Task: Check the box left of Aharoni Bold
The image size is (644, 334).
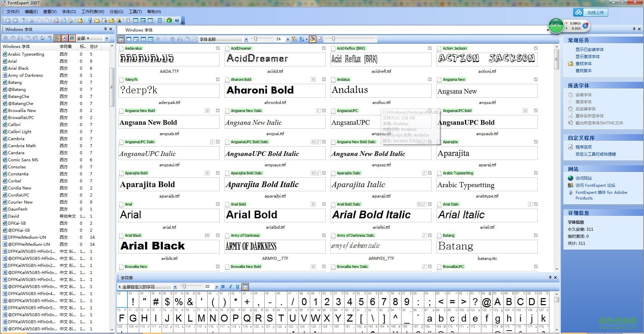Action: pos(227,80)
